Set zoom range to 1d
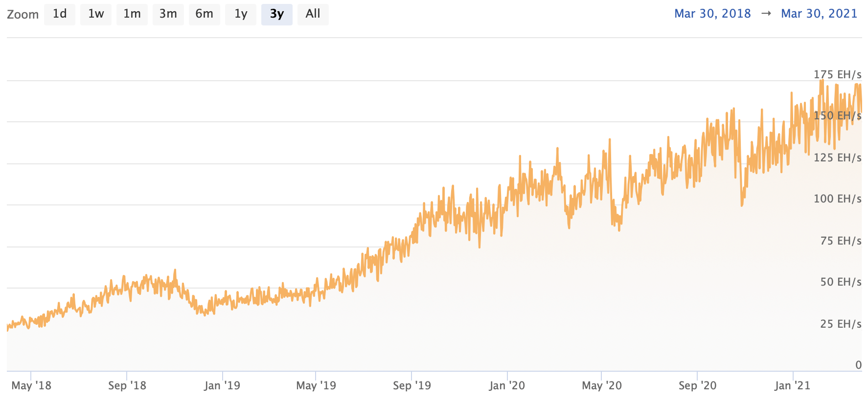This screenshot has width=868, height=403. [x=60, y=14]
